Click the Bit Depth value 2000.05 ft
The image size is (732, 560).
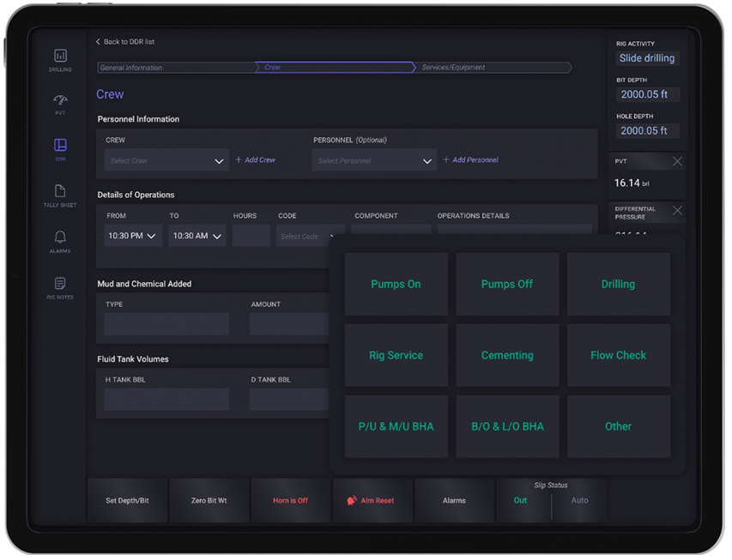647,94
